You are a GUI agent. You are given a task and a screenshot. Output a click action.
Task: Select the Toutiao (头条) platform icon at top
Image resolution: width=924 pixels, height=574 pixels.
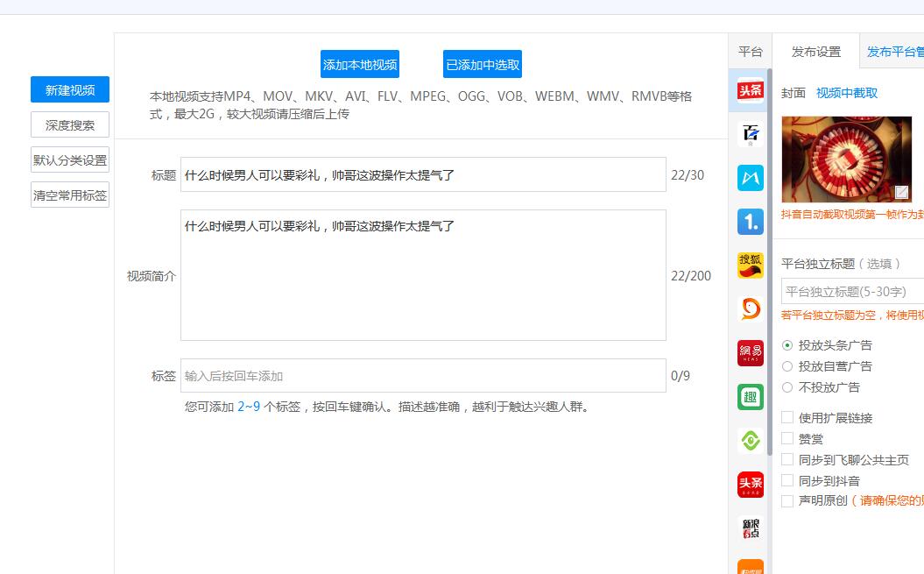(x=750, y=91)
